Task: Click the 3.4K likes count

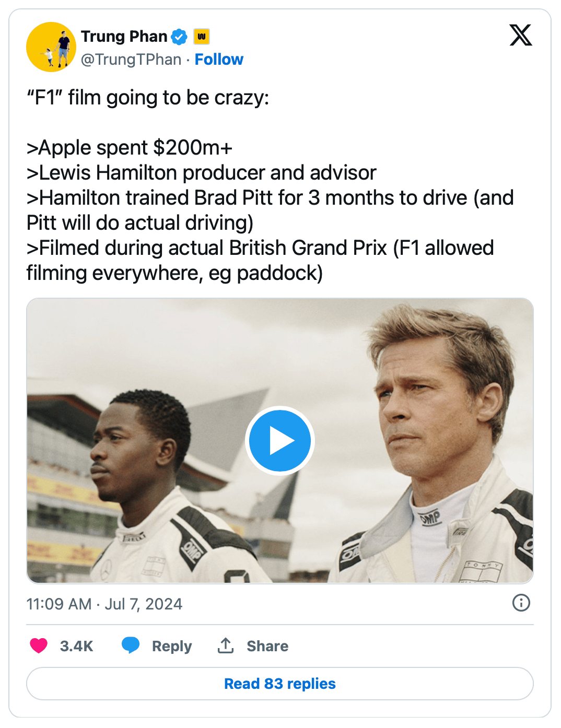Action: [76, 646]
